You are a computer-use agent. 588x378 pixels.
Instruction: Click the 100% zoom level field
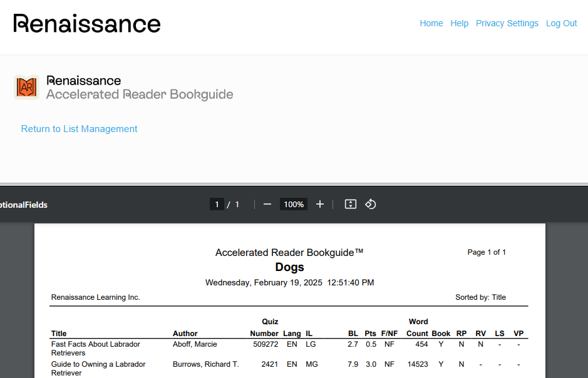(294, 204)
